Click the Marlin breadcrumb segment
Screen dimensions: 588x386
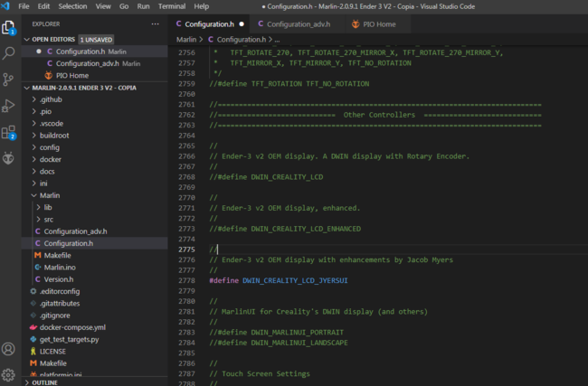pyautogui.click(x=186, y=40)
